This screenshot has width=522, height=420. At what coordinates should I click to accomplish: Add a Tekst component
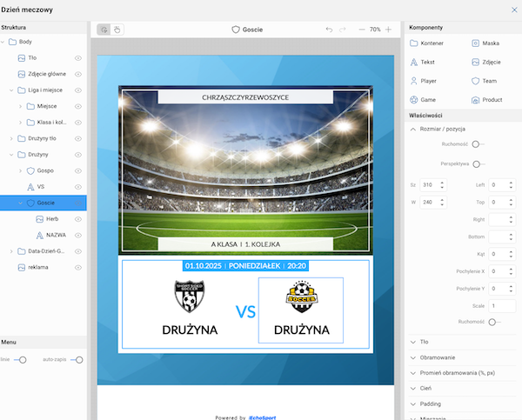tap(422, 63)
